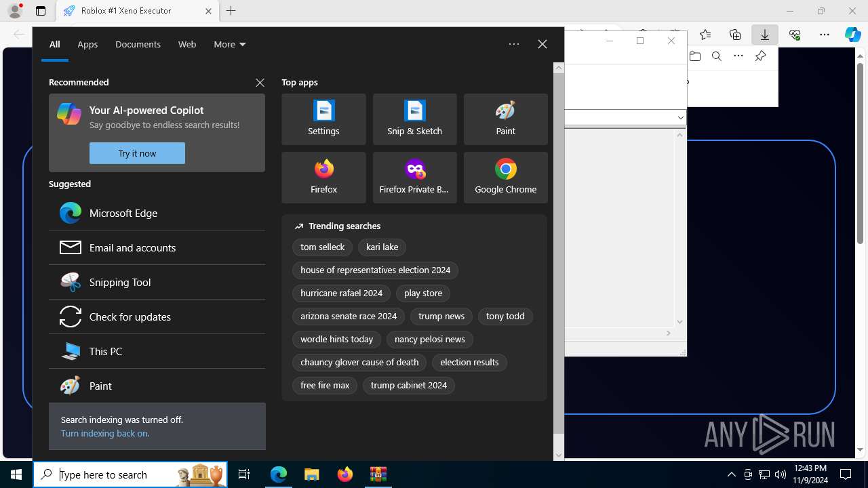The image size is (868, 488).
Task: Search house of representatives election 2024
Action: [x=375, y=270]
